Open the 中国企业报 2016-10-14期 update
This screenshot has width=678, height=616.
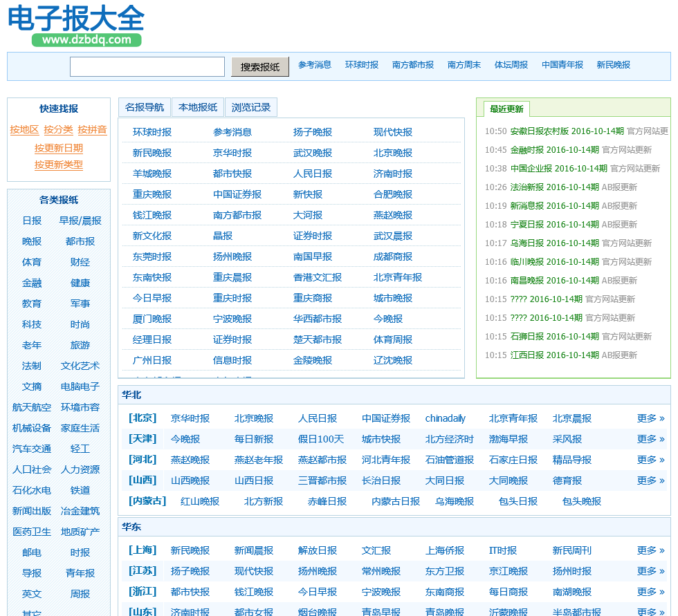pos(559,169)
